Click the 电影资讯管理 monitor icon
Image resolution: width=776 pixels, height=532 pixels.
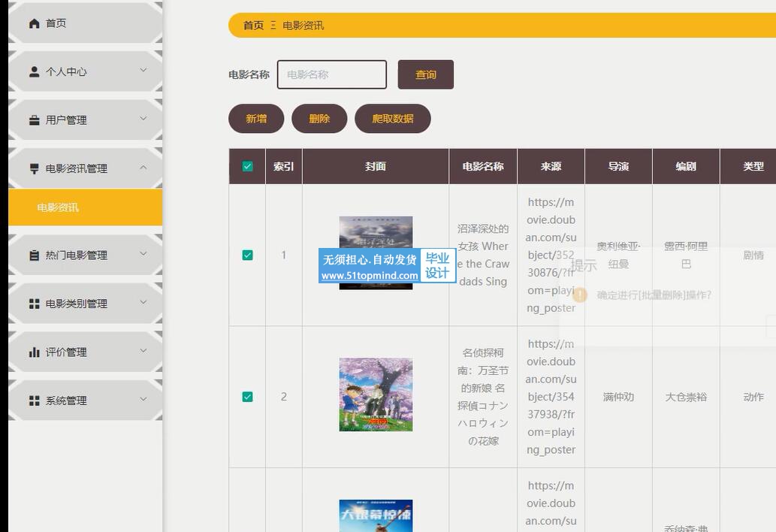tap(34, 169)
